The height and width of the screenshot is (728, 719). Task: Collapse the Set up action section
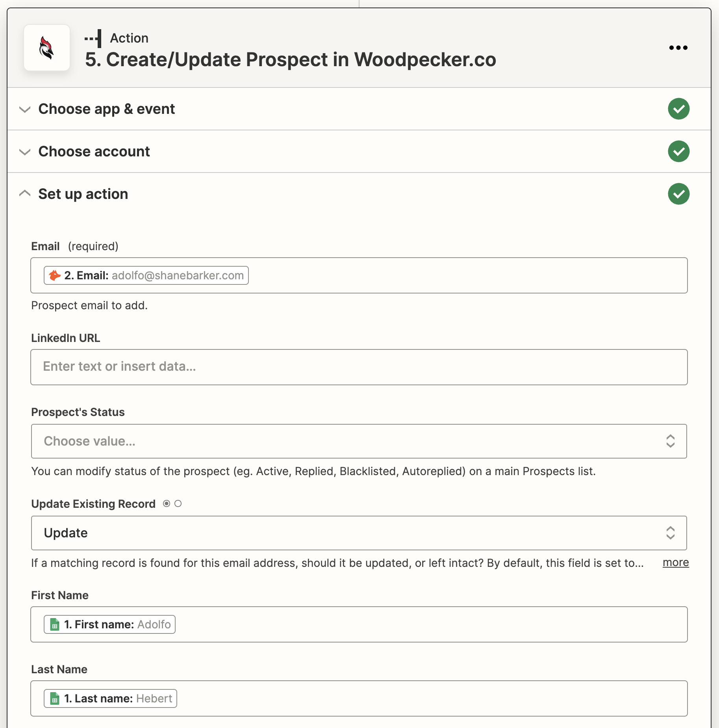pos(24,193)
